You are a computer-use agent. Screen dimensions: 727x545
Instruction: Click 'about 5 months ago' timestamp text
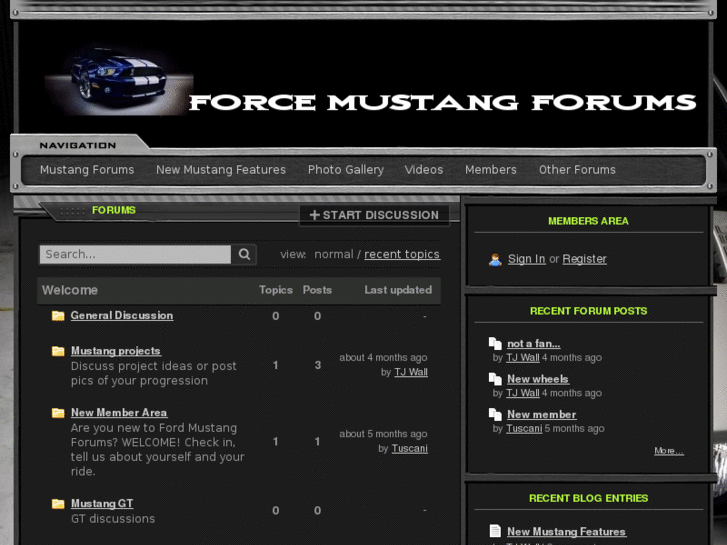pyautogui.click(x=383, y=434)
